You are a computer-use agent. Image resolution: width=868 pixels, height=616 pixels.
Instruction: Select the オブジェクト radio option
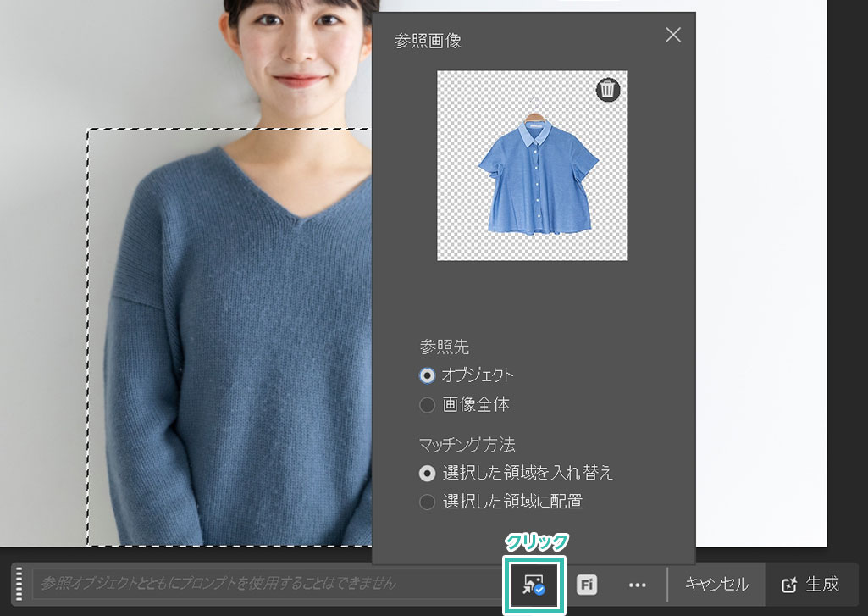(428, 375)
